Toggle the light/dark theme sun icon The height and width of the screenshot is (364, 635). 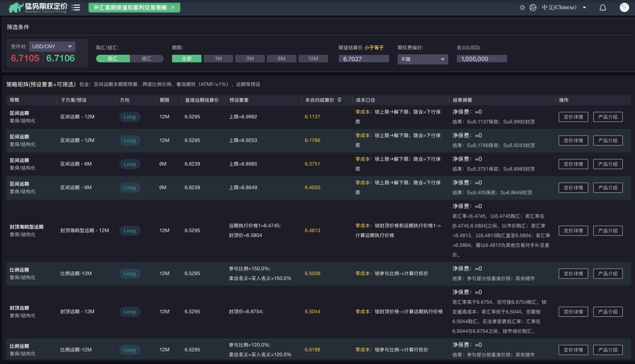(522, 8)
